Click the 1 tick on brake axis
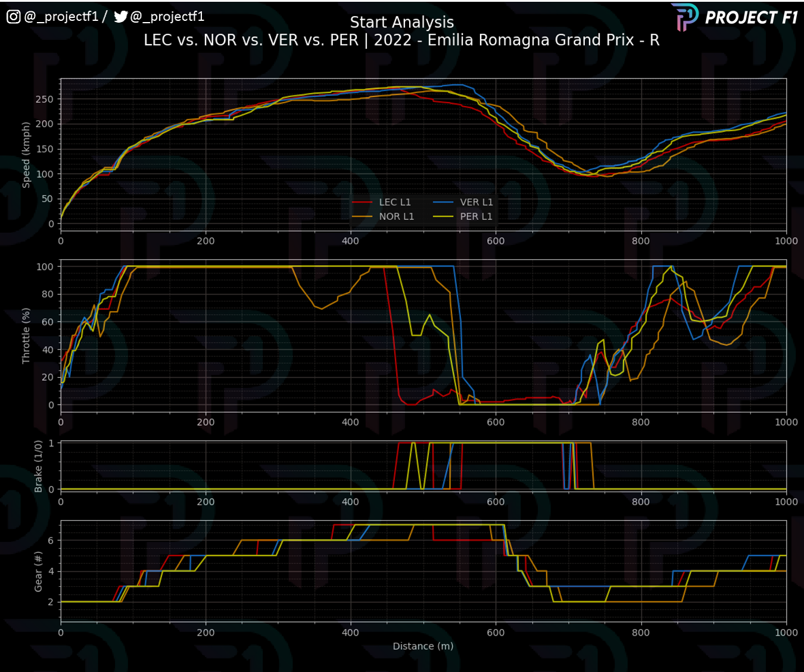The width and height of the screenshot is (804, 672). (x=51, y=443)
